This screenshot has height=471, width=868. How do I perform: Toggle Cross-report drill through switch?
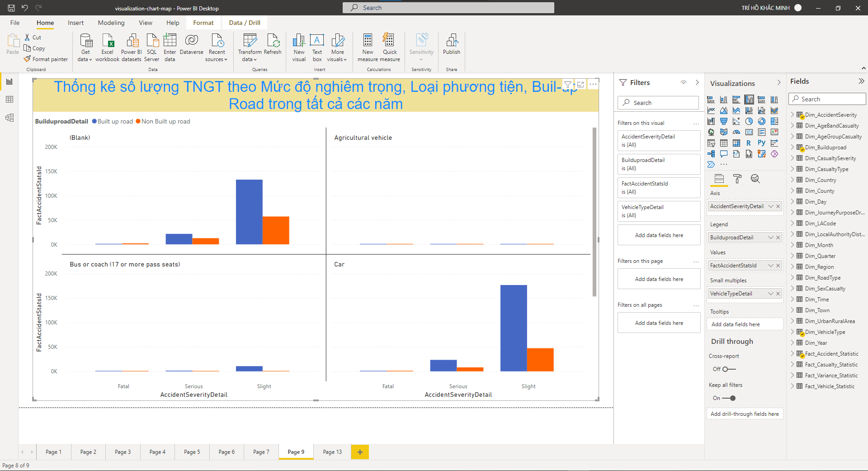pos(729,369)
